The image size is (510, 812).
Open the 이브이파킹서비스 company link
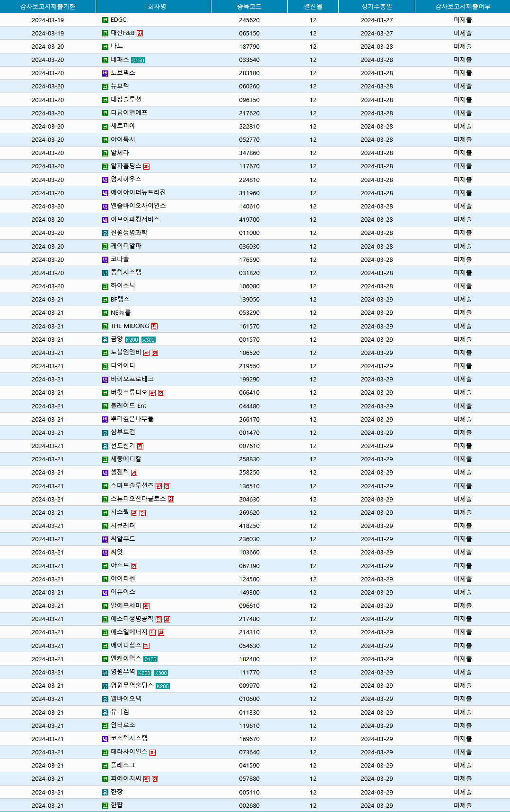coord(135,219)
